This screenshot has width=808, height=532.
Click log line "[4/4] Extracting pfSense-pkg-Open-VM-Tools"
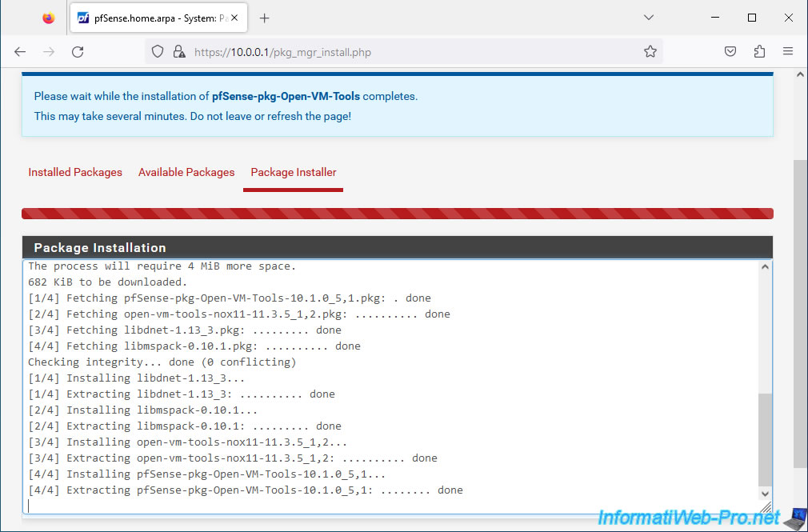tap(246, 490)
